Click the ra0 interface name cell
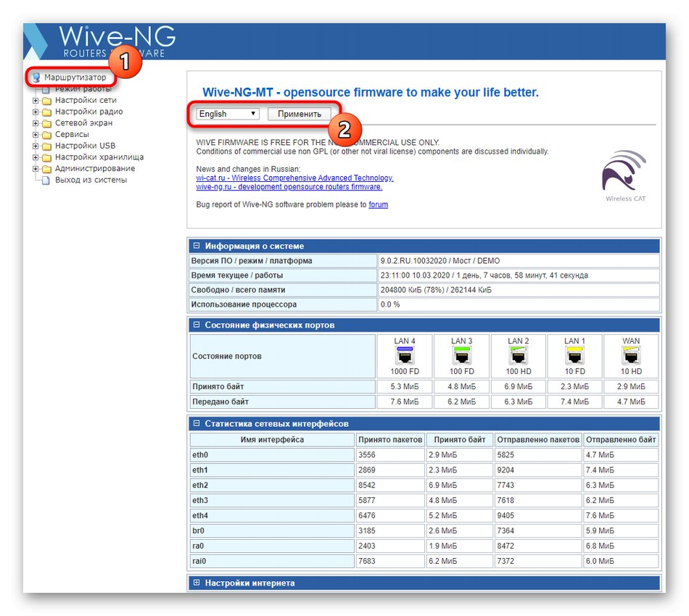Screen dimensions: 689x616 click(272, 546)
